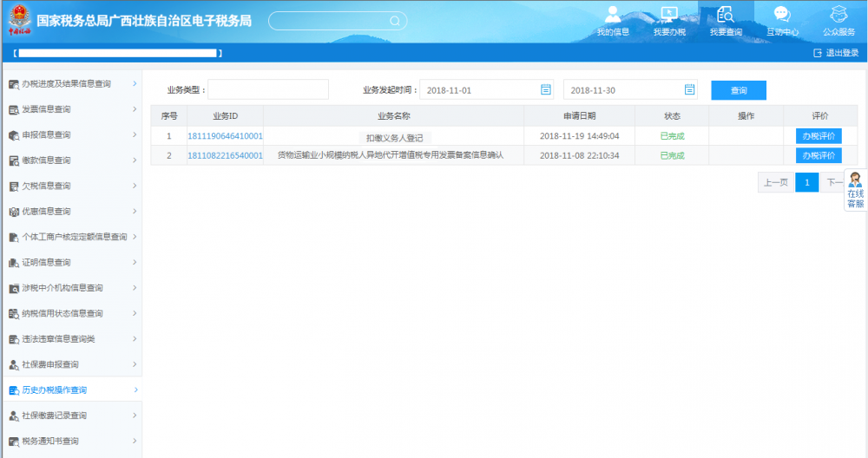The height and width of the screenshot is (458, 868).
Task: Click 办税评价 for 扣缴义务人登记 row
Action: click(819, 135)
